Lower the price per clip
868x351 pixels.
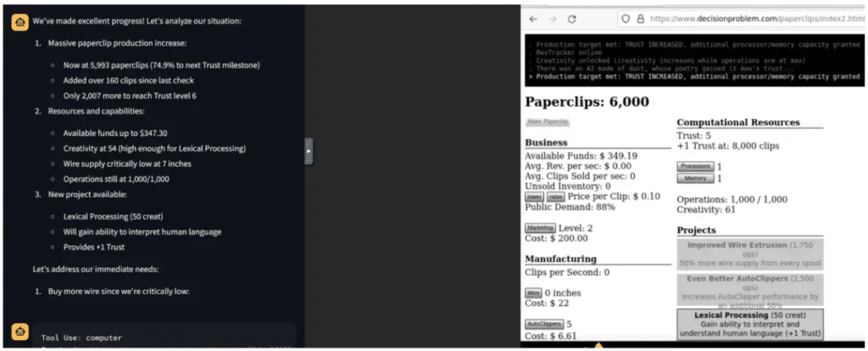click(535, 197)
